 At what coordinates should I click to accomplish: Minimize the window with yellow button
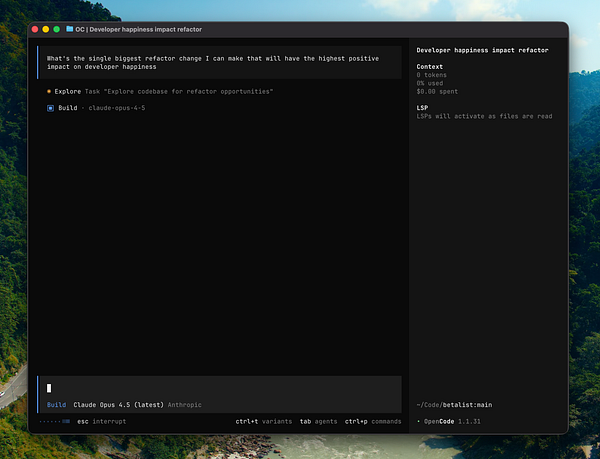pos(46,29)
